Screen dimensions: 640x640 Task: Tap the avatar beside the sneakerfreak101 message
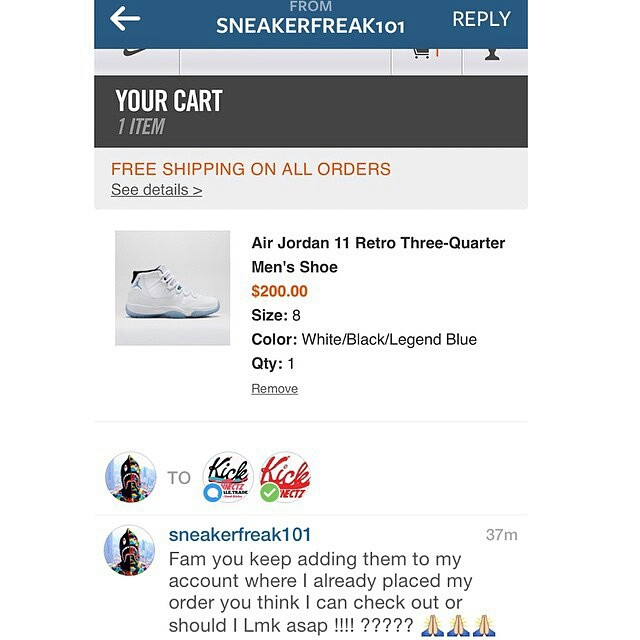coord(129,550)
